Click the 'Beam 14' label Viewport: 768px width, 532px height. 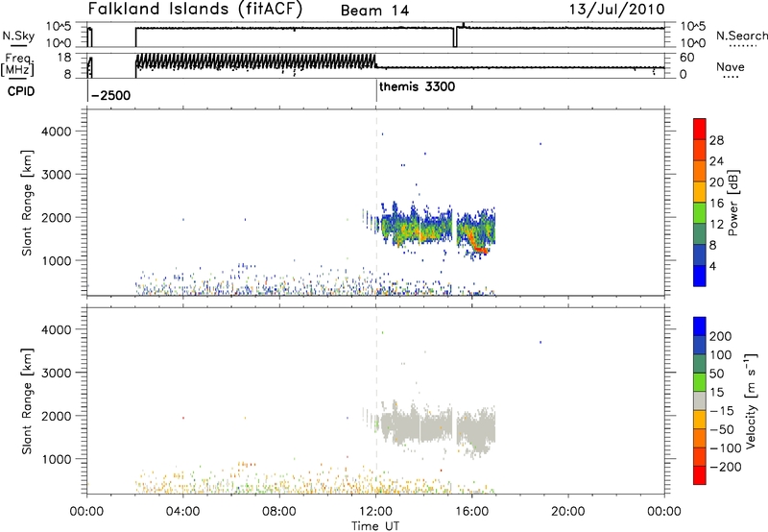tap(374, 11)
